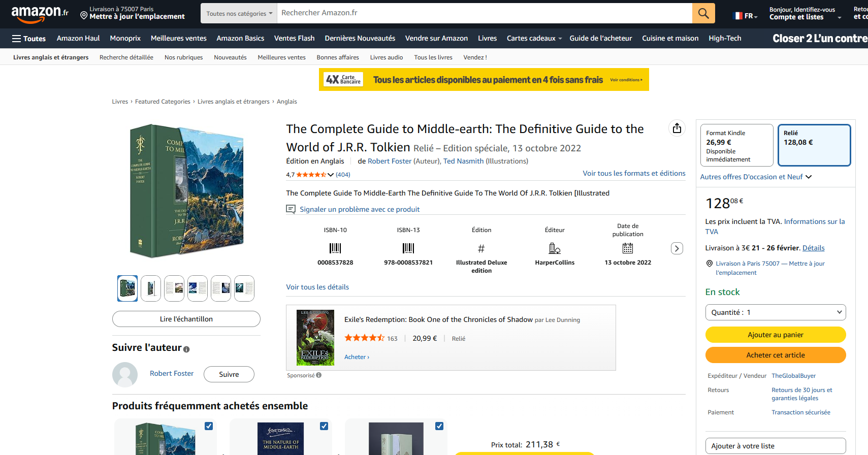Open the 4X payment promotional banner
Screen dimensions: 868x455
click(484, 80)
